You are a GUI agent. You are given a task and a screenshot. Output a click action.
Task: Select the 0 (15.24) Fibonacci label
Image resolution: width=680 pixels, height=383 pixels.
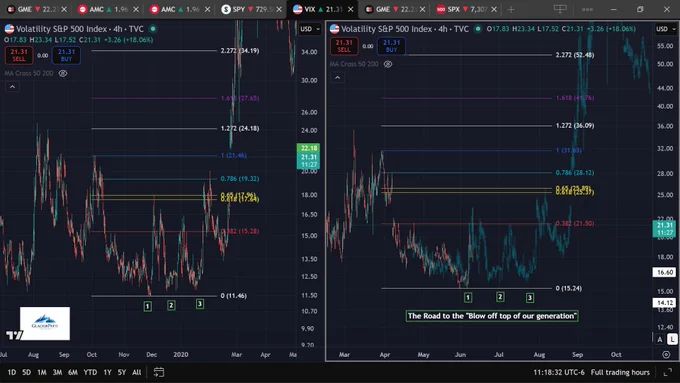coord(569,288)
